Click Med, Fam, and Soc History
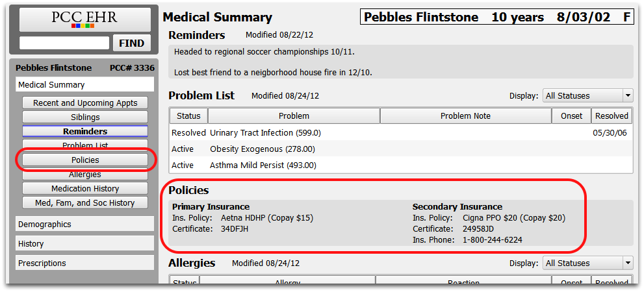The height and width of the screenshot is (292, 644). (x=85, y=203)
